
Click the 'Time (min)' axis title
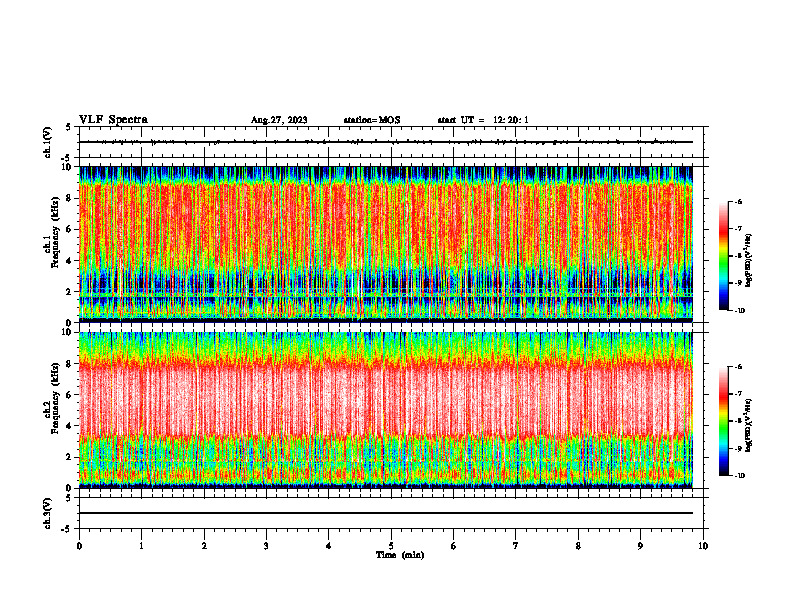click(400, 555)
